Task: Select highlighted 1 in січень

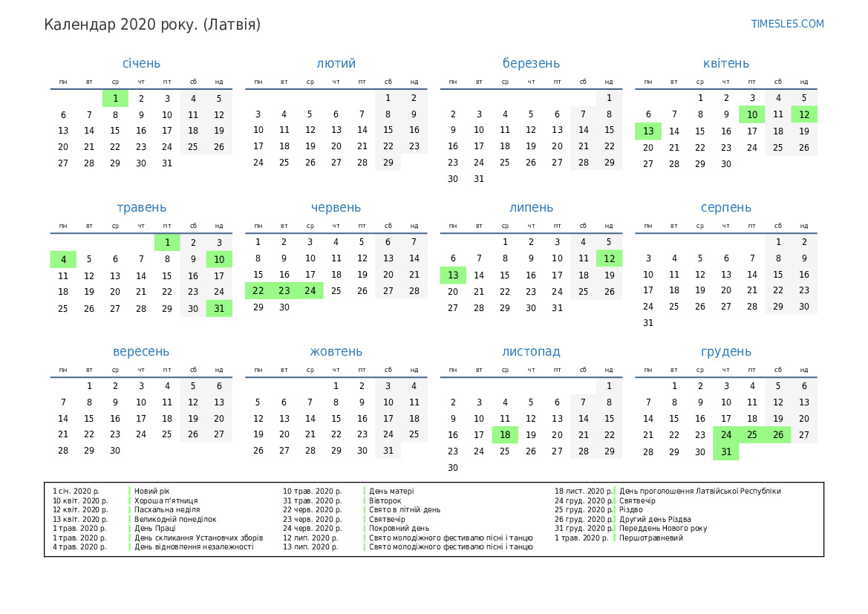Action: 115,98
